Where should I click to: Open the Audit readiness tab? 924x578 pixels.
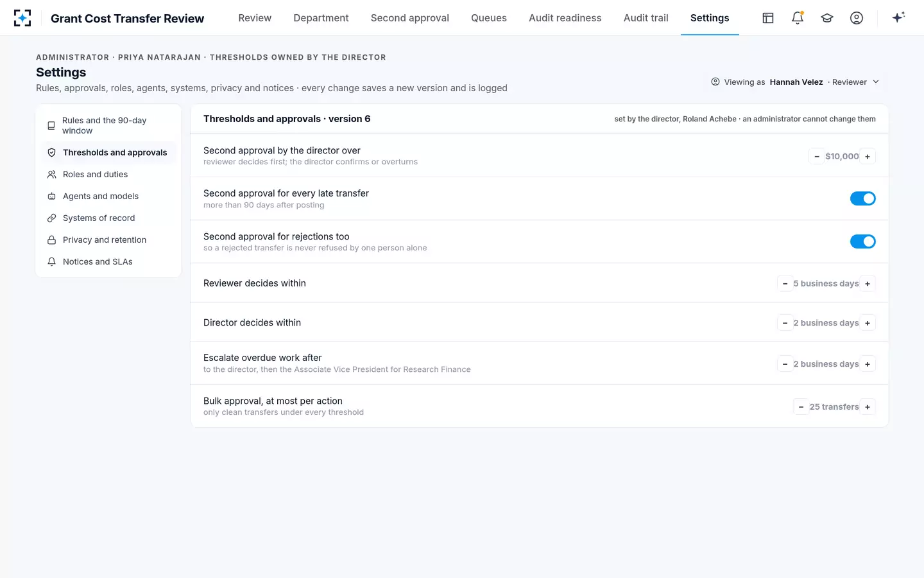tap(565, 18)
